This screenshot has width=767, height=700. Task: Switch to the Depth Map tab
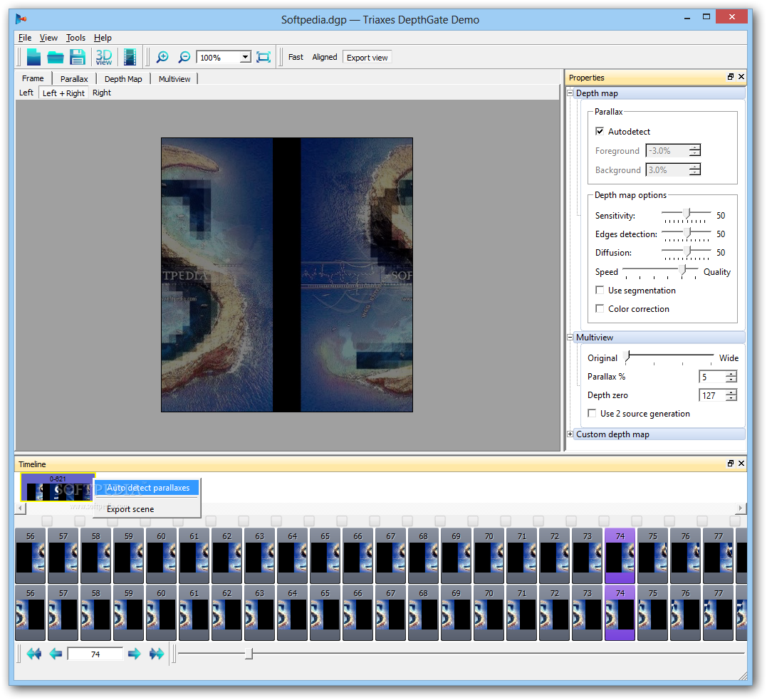click(x=123, y=79)
